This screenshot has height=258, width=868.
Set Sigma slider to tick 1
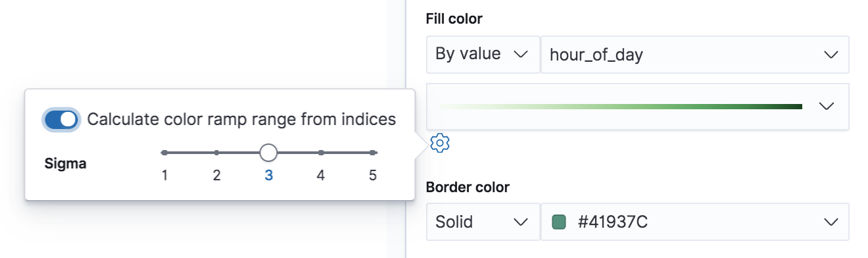point(164,153)
